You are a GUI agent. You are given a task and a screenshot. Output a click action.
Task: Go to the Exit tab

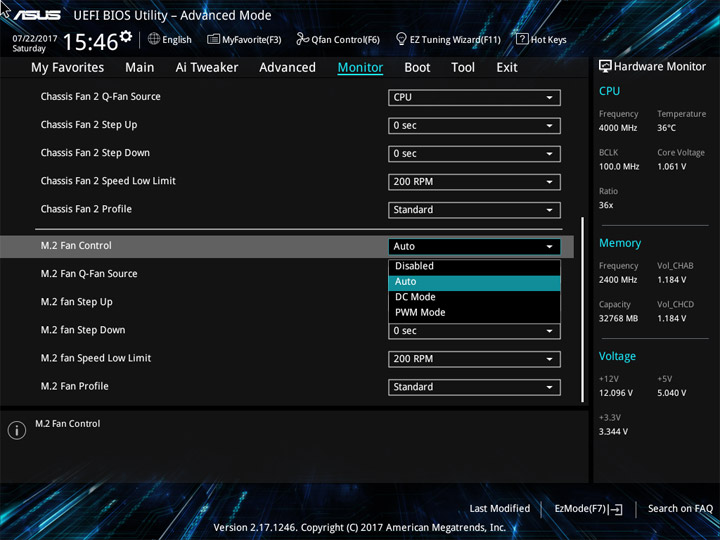(507, 68)
